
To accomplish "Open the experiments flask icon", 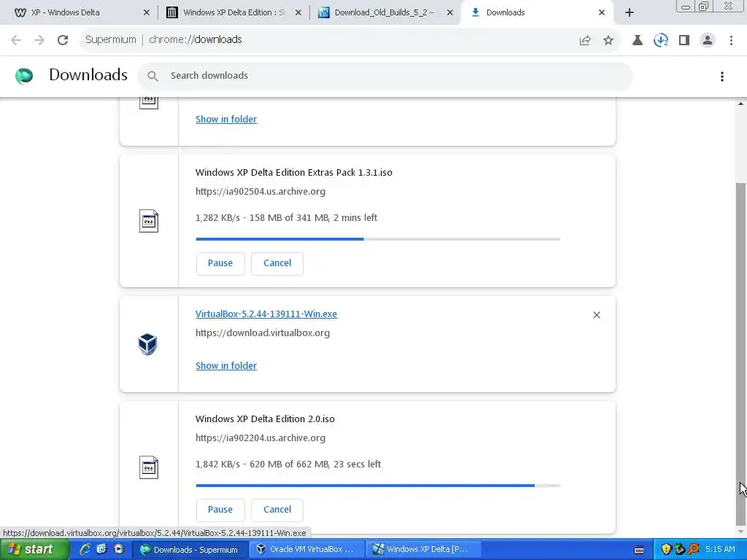I will [637, 41].
